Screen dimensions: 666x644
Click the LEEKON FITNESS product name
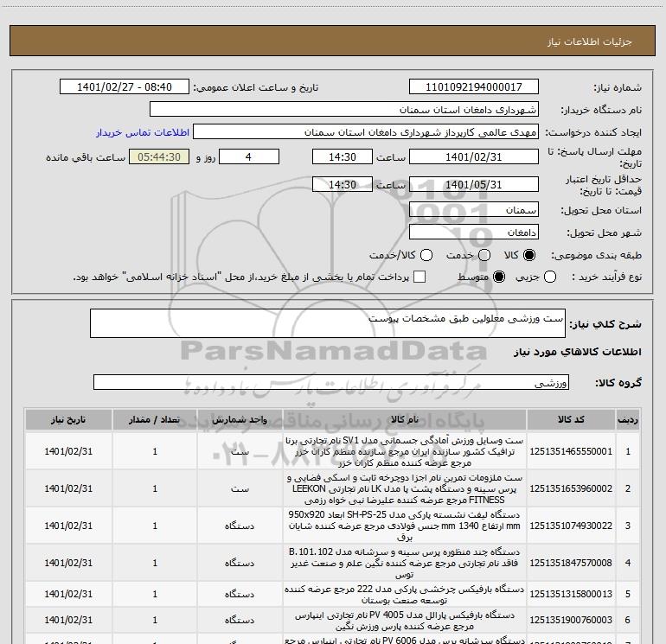click(x=405, y=488)
